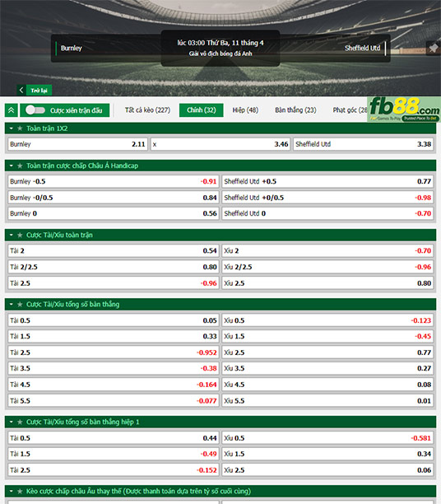The height and width of the screenshot is (504, 441).
Task: Collapse the Toàn trận 1X2 section
Action: tap(12, 128)
